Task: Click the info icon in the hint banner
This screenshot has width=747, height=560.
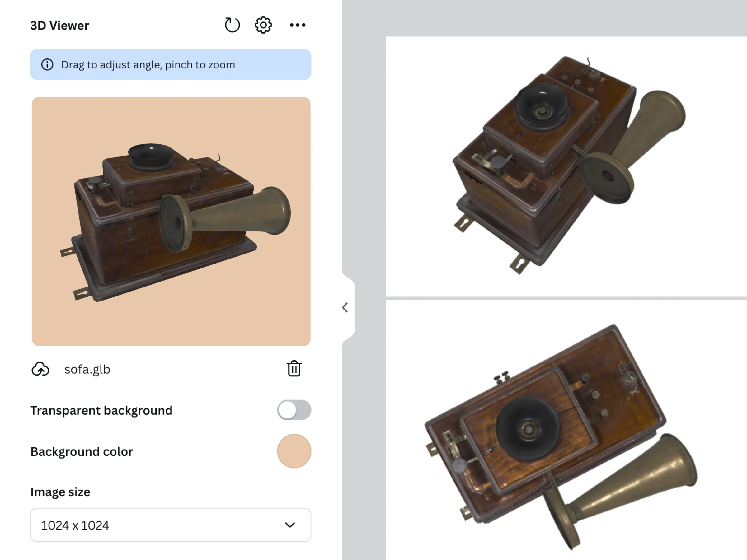Action: coord(47,64)
